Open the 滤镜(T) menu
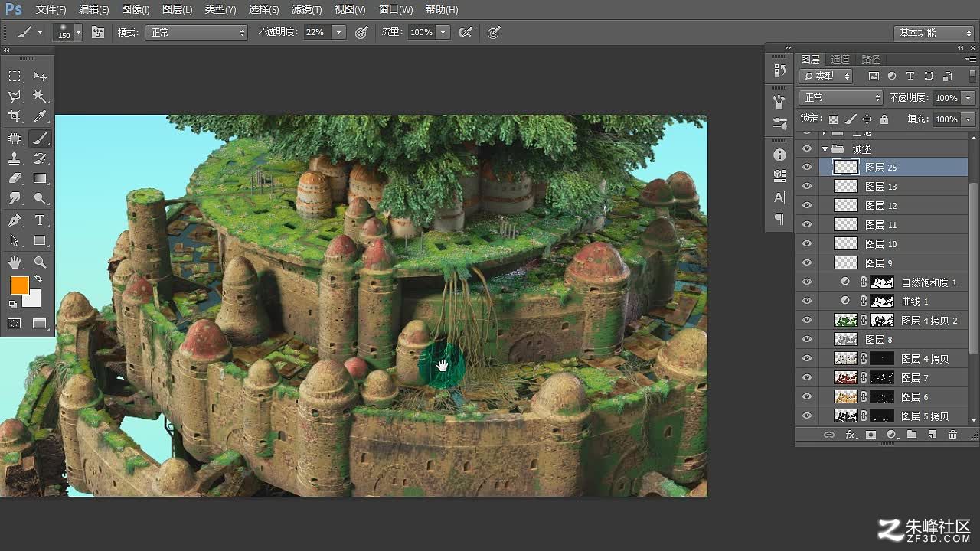Screen dimensions: 980x551 307,10
